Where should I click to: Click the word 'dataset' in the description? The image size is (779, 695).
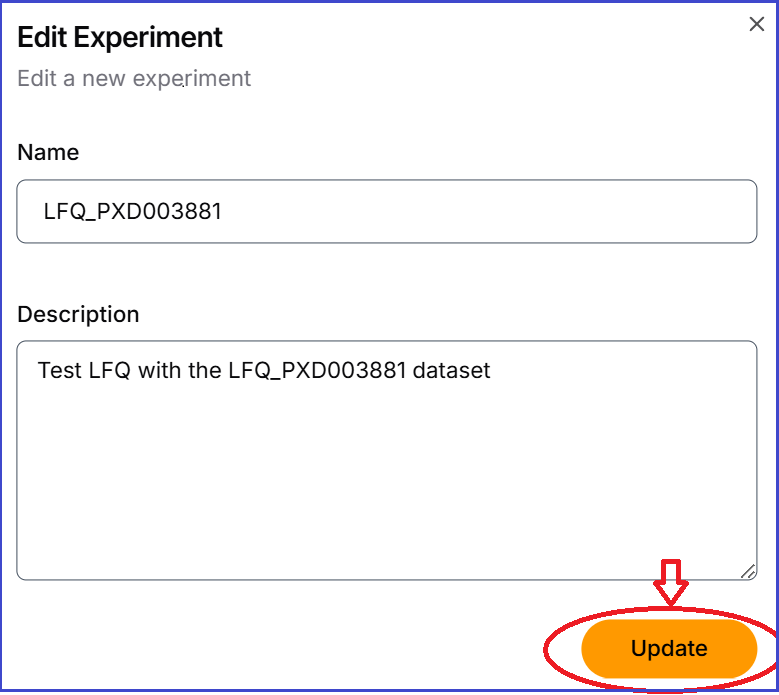(452, 371)
